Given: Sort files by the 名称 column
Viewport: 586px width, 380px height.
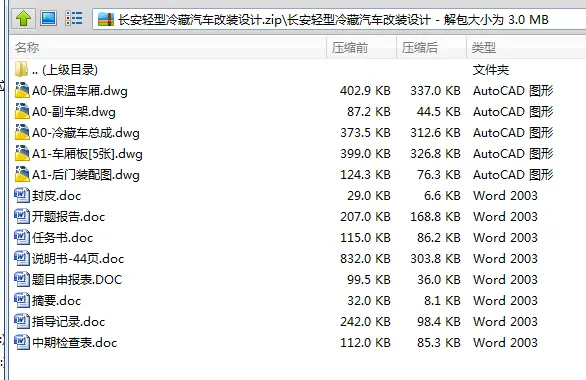Looking at the screenshot, I should coord(168,47).
